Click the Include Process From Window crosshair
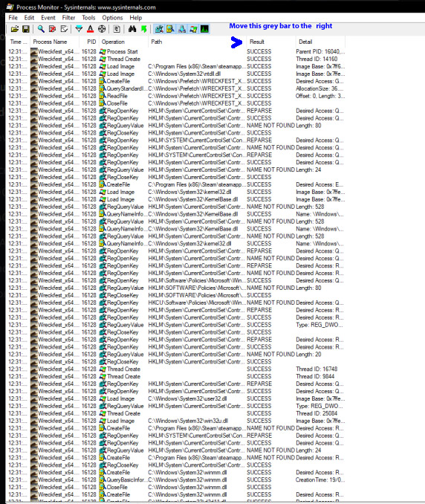Screen dimensions: 425x504 102,29
